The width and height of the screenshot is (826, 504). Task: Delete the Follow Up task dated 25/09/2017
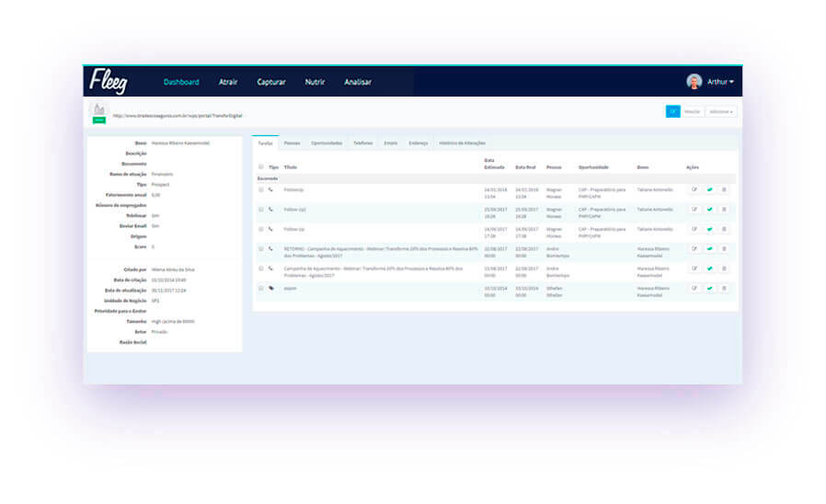coord(724,210)
